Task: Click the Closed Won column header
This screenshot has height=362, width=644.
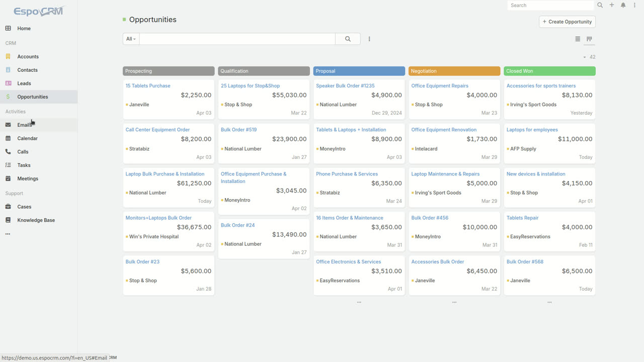Action: tap(549, 71)
